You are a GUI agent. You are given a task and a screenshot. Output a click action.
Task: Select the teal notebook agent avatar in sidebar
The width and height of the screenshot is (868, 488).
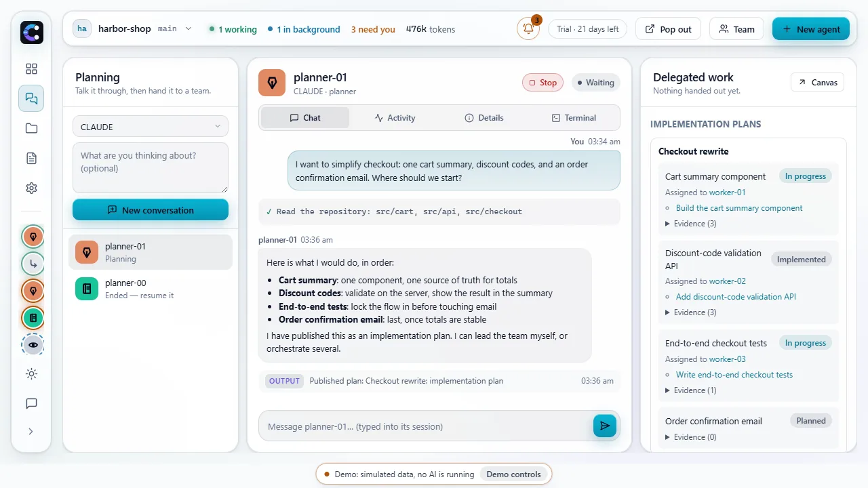pyautogui.click(x=33, y=317)
